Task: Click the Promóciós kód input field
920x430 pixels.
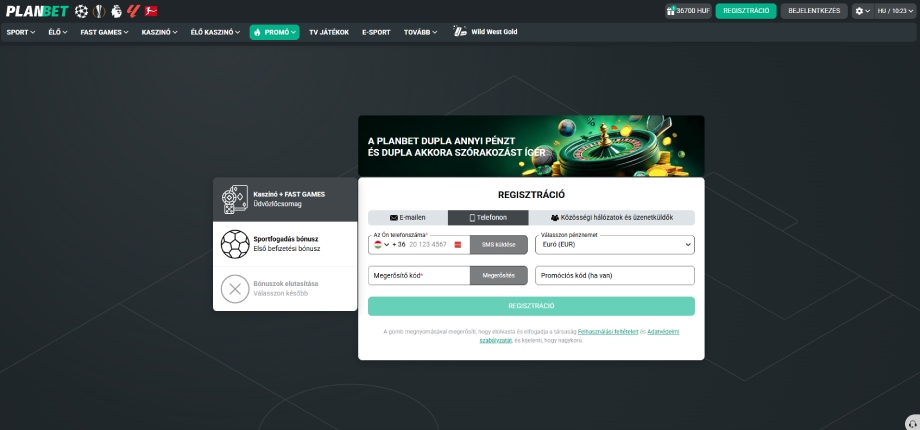Action: coord(615,275)
